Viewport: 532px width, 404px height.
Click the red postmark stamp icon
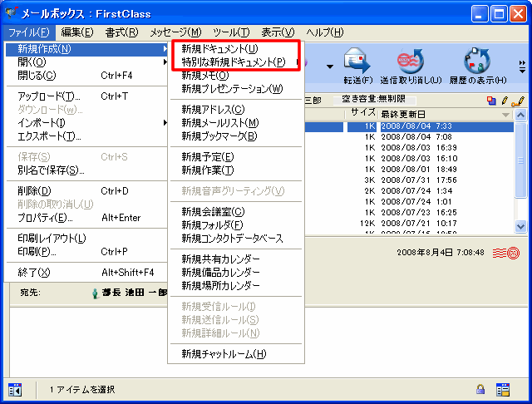[x=506, y=252]
